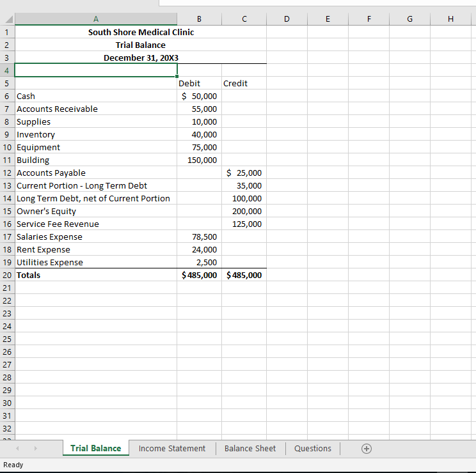Viewport: 476px width, 473px height.
Task: Click the Credit column label
Action: tap(244, 83)
